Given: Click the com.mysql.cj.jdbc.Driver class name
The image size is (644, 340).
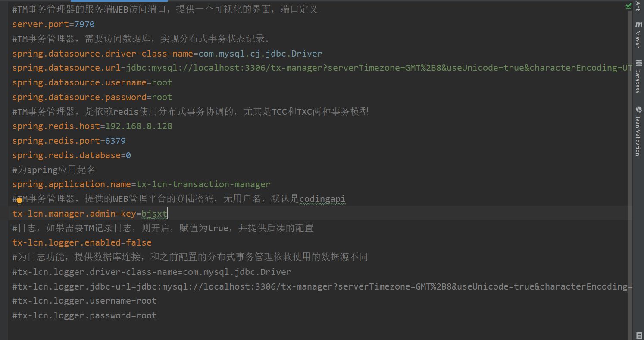Looking at the screenshot, I should click(x=260, y=54).
